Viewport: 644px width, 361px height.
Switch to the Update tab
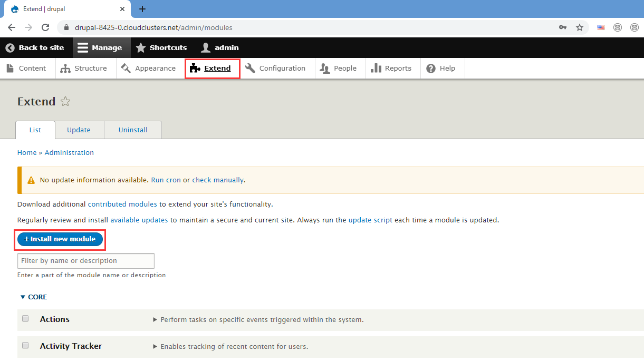tap(79, 130)
